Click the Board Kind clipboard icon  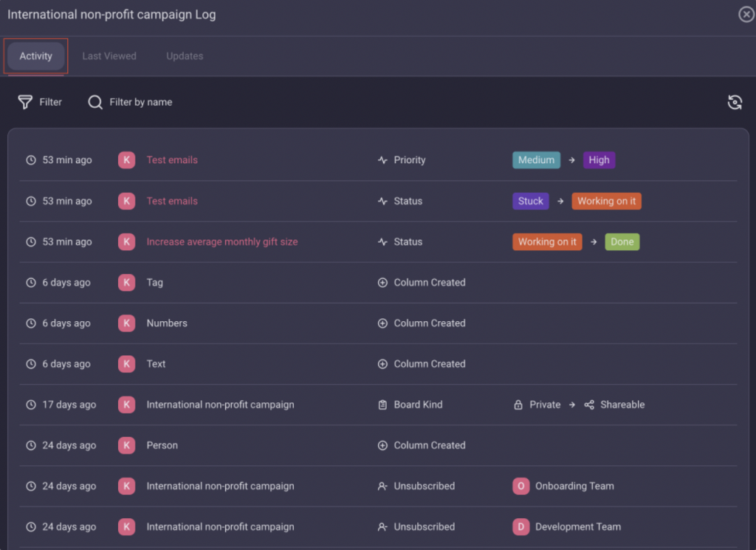click(382, 405)
